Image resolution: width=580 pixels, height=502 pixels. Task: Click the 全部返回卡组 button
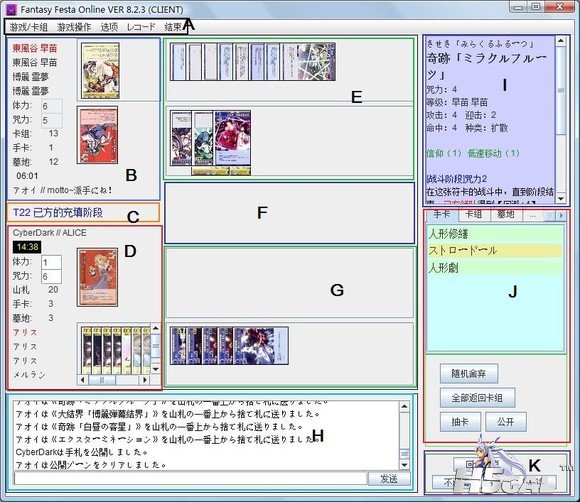(477, 398)
